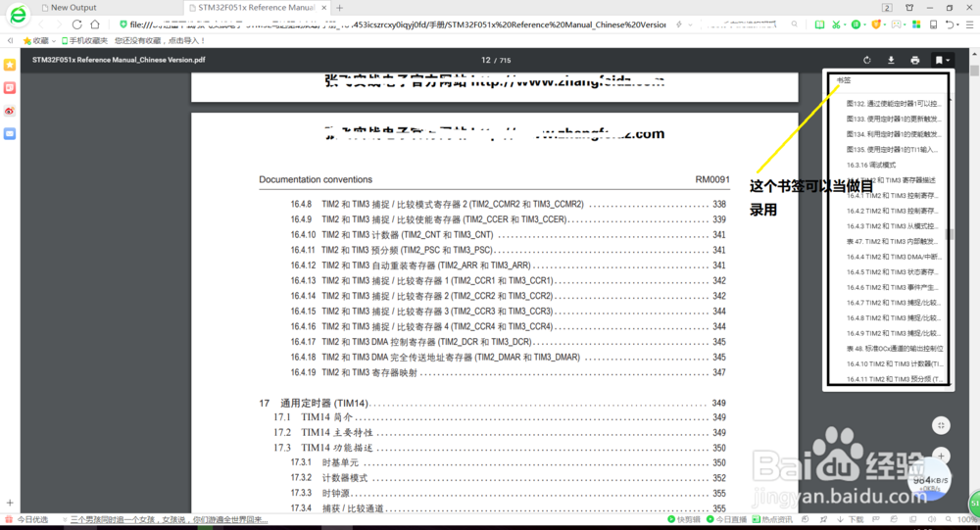Image resolution: width=980 pixels, height=530 pixels.
Task: Download the PDF file
Action: (x=891, y=60)
